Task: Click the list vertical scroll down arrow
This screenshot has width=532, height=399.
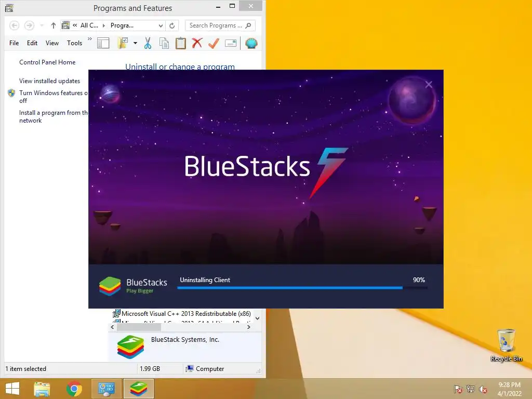Action: (258, 318)
